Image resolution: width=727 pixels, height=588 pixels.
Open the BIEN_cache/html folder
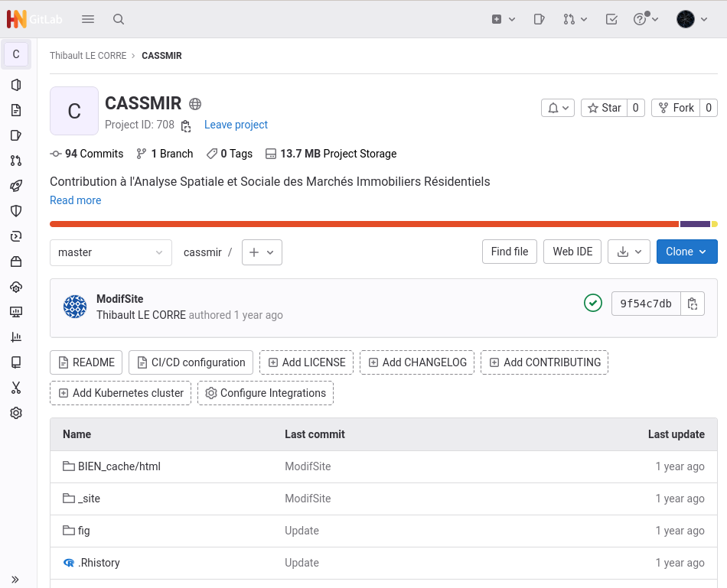119,466
